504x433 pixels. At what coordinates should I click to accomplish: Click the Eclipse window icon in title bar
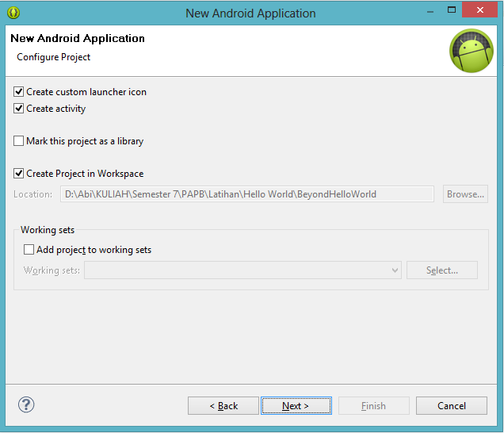13,13
